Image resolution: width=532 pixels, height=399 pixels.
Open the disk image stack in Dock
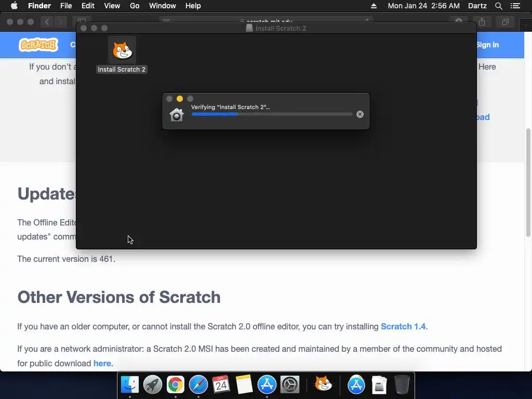coord(379,385)
